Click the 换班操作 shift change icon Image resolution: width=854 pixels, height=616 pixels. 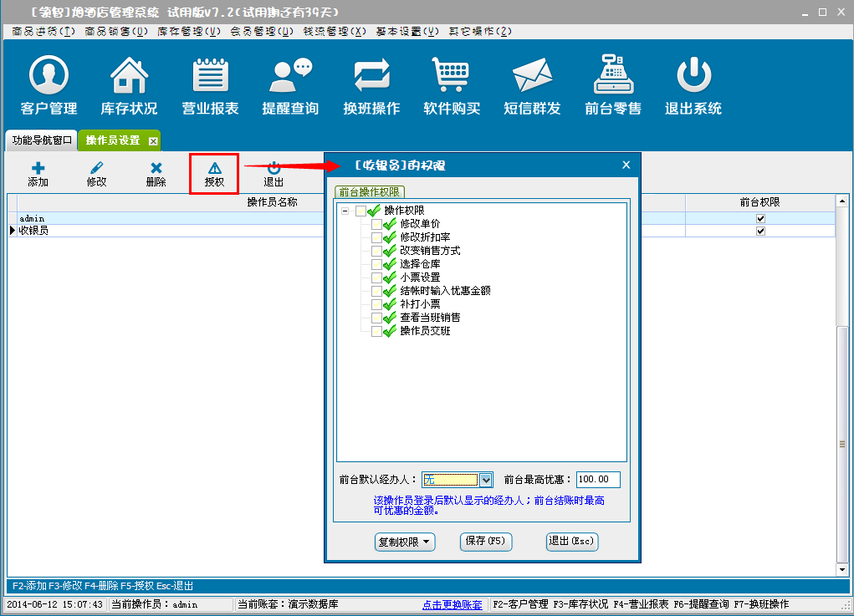point(371,77)
